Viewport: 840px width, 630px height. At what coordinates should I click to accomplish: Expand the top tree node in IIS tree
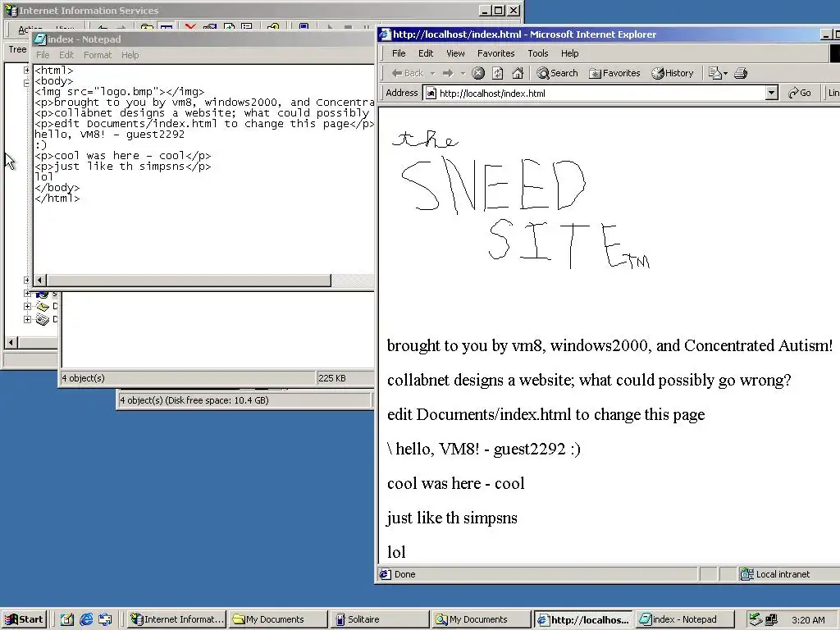(27, 71)
